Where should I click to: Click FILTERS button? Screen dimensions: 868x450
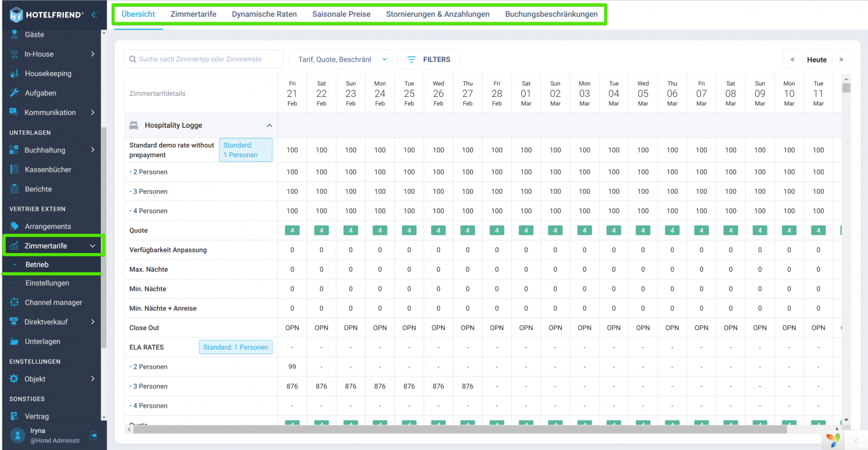429,60
